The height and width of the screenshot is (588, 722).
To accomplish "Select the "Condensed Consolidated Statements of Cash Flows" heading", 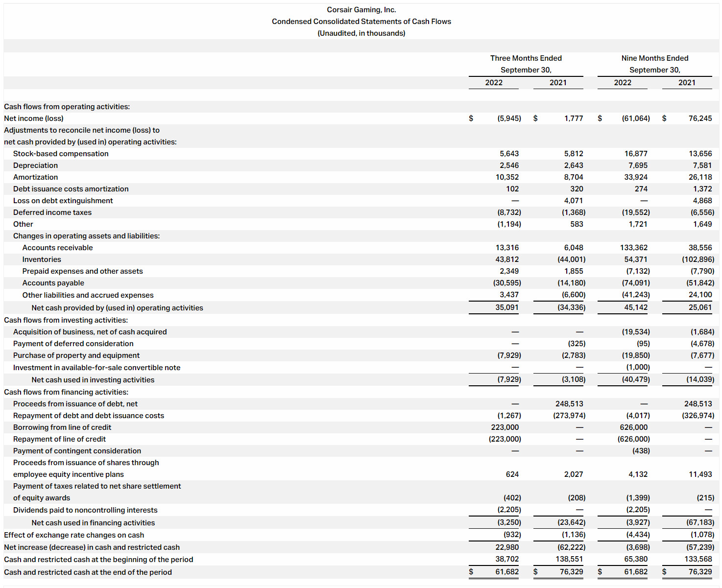I will coord(361,22).
